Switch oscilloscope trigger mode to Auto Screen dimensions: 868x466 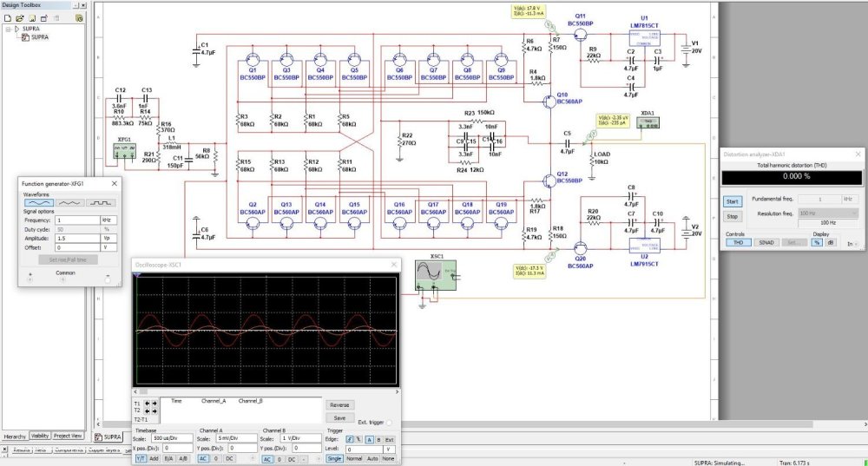pyautogui.click(x=372, y=458)
